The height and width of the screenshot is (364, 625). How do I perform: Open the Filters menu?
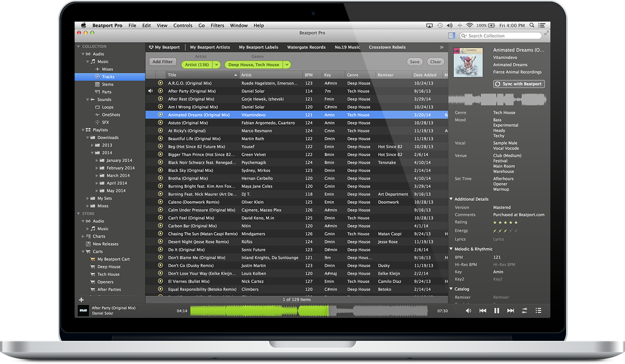(x=217, y=25)
